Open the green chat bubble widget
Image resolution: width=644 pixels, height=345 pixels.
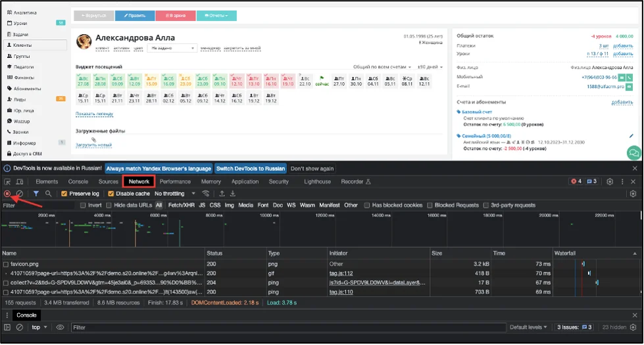[634, 153]
